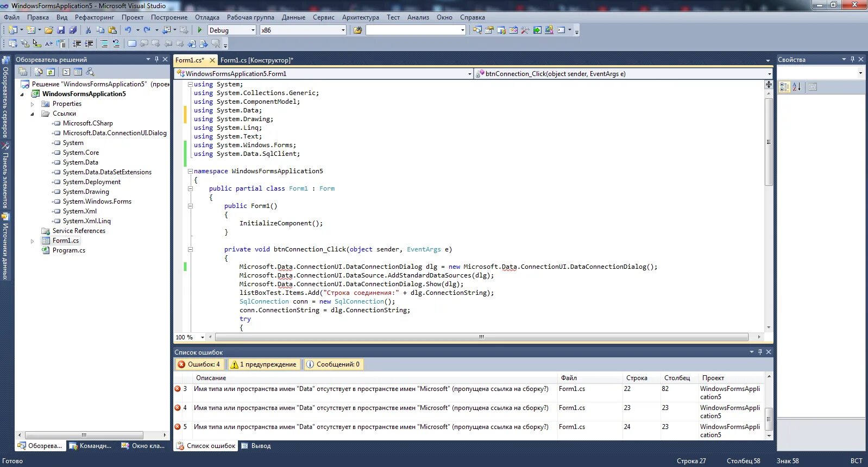This screenshot has height=467, width=868.
Task: Click the Refresh icon in Solution Explorer
Action: (50, 72)
